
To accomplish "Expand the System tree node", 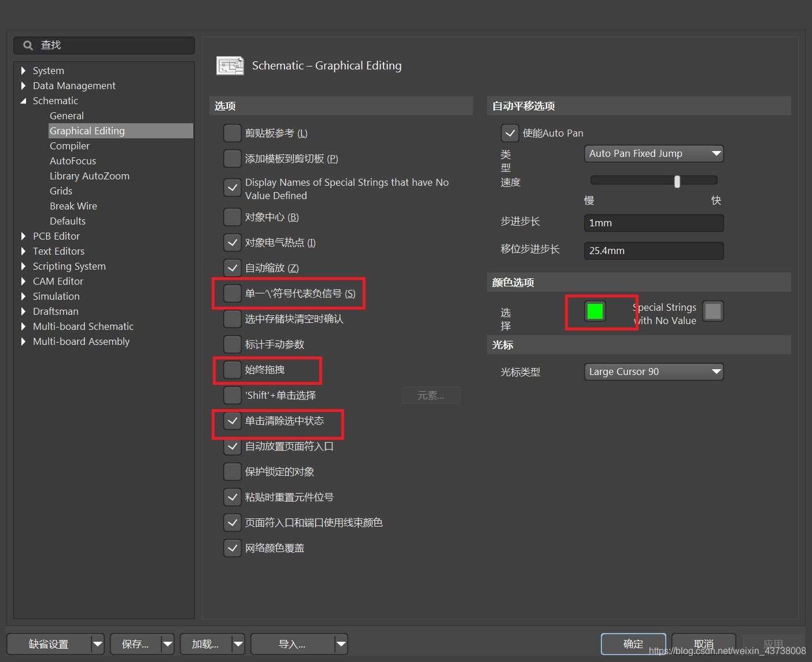I will coord(23,71).
